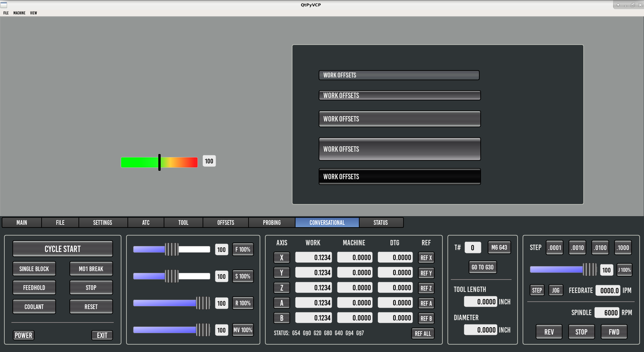Image resolution: width=644 pixels, height=352 pixels.
Task: Click the Z axis MACHINE value field
Action: pos(355,288)
